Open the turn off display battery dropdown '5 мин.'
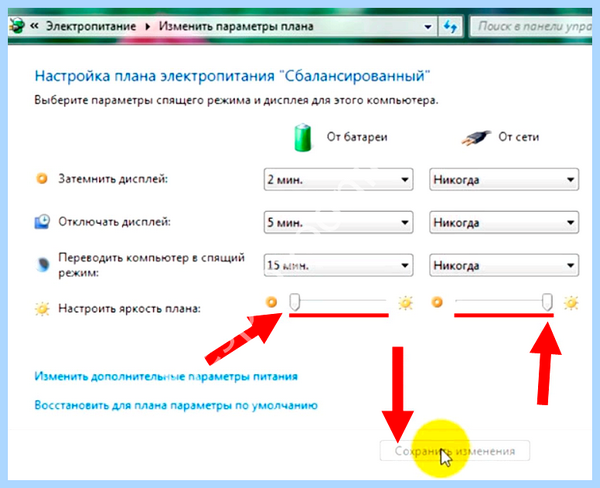This screenshot has width=600, height=488. click(x=338, y=222)
